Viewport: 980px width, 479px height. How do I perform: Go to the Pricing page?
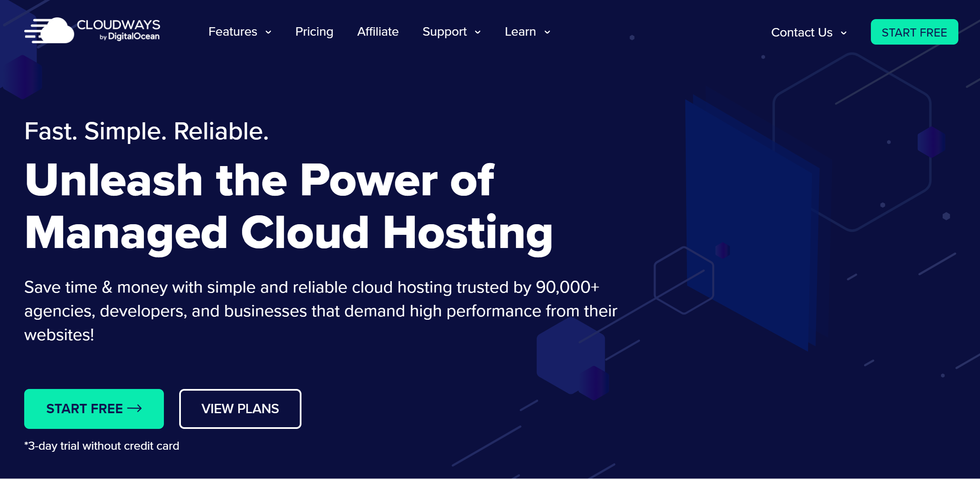click(x=314, y=32)
